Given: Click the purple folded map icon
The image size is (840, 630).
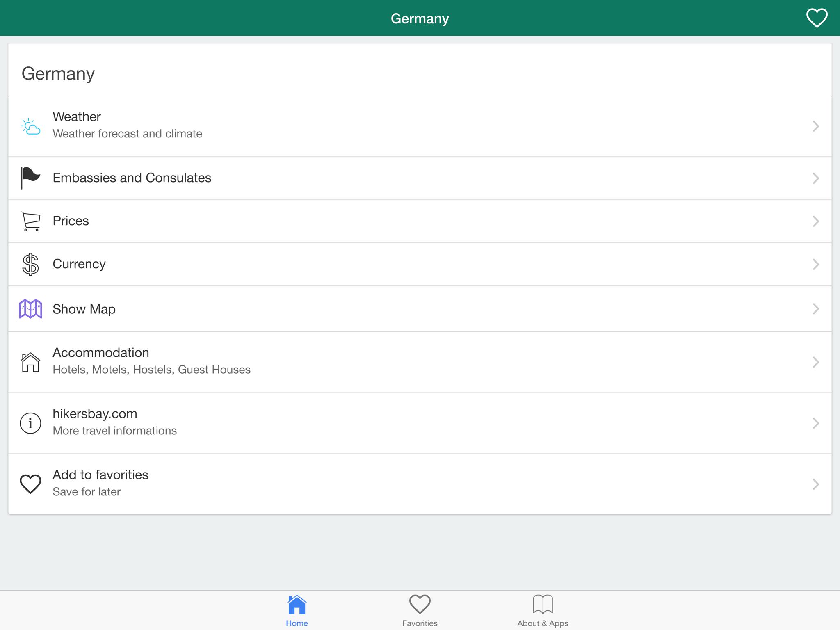Looking at the screenshot, I should click(30, 308).
